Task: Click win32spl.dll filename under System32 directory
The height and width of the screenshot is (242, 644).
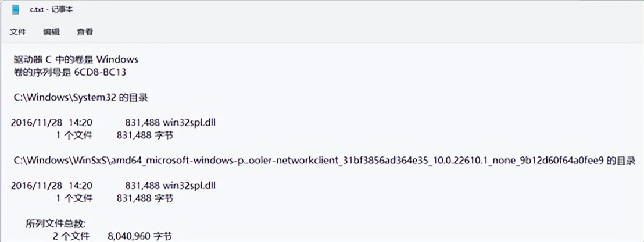Action: 190,122
